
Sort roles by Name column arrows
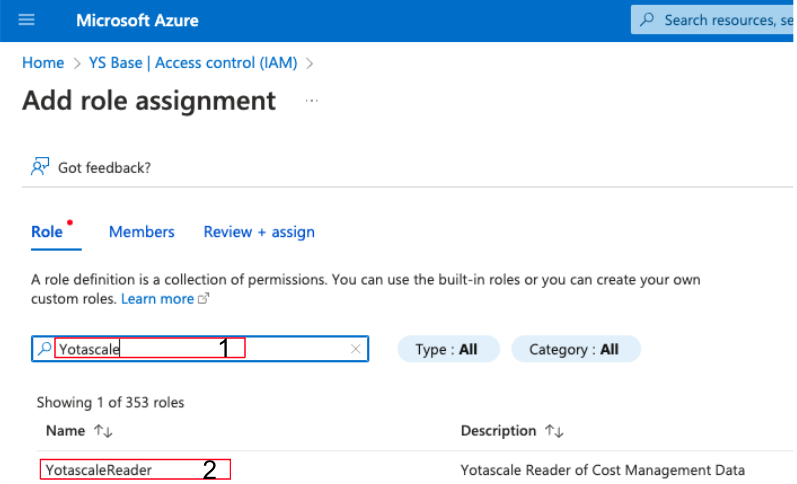pyautogui.click(x=103, y=431)
